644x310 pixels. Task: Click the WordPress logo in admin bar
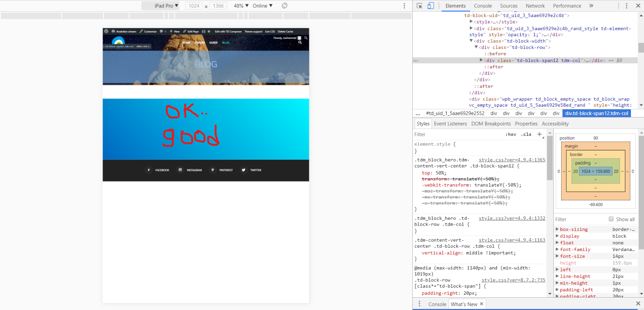[106, 31]
